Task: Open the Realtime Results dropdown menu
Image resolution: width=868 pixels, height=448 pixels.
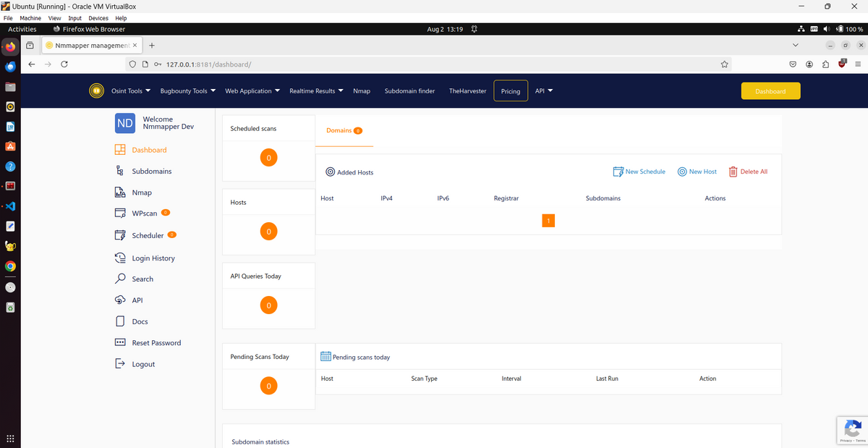Action: (316, 91)
